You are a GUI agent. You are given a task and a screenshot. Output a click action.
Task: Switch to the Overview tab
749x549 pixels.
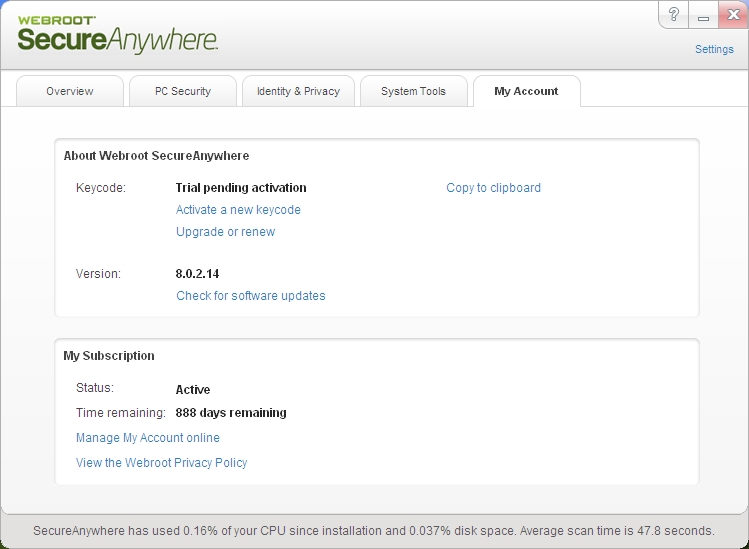70,91
